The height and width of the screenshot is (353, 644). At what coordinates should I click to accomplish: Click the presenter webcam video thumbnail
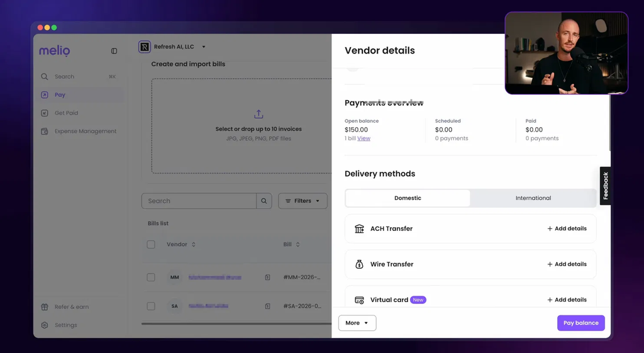pos(567,53)
